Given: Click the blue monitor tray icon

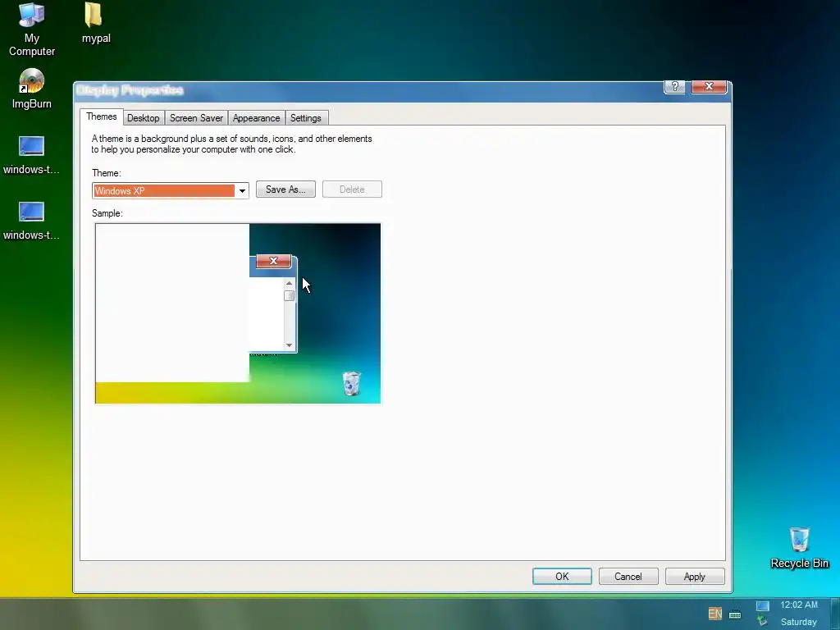Looking at the screenshot, I should click(x=762, y=606).
